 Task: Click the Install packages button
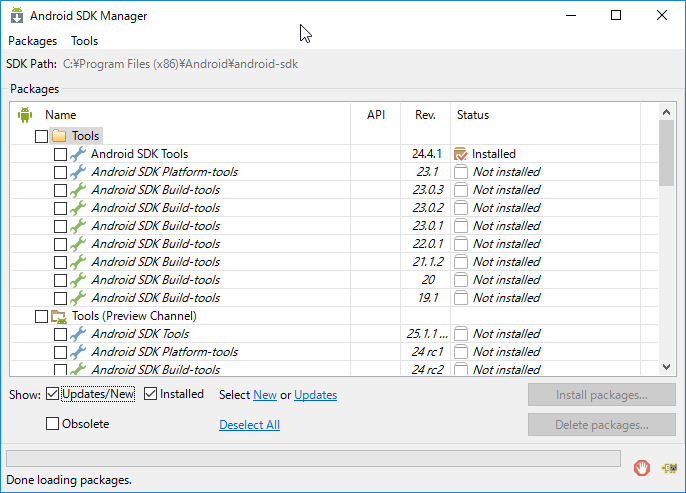pyautogui.click(x=602, y=395)
